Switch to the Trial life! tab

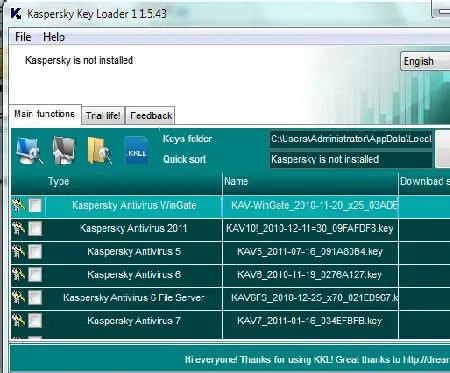pyautogui.click(x=103, y=116)
